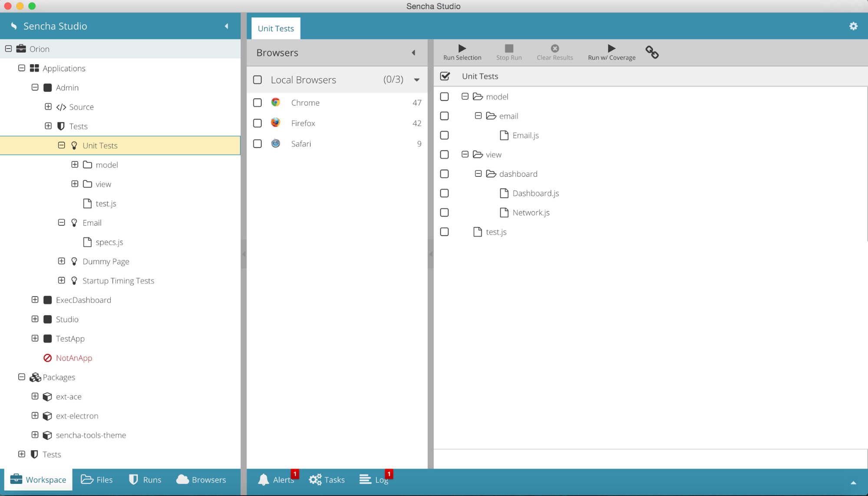Open the Log panel button

(x=374, y=479)
